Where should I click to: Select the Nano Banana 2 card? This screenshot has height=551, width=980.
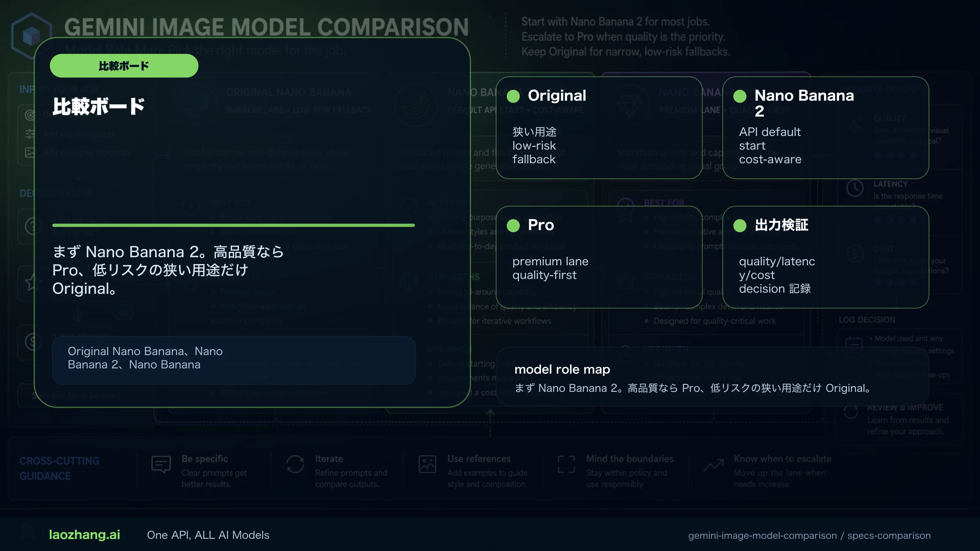tap(826, 128)
